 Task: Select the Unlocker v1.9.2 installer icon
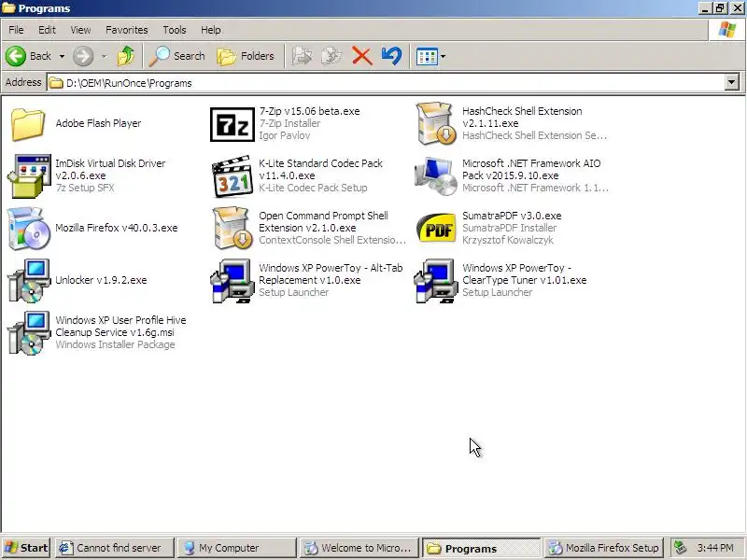click(29, 281)
